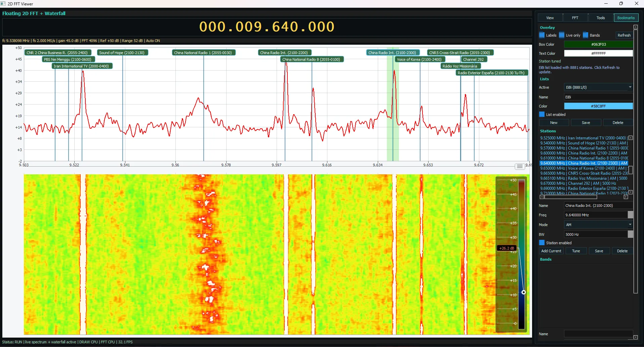The image size is (644, 347).
Task: Click the Sound of Hope (2100-2130) label
Action: [x=122, y=53]
